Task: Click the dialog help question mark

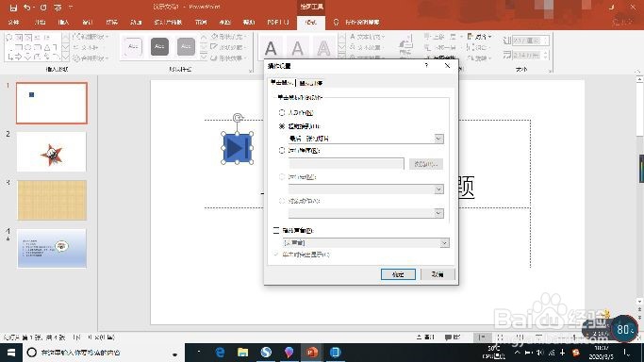Action: coord(427,66)
